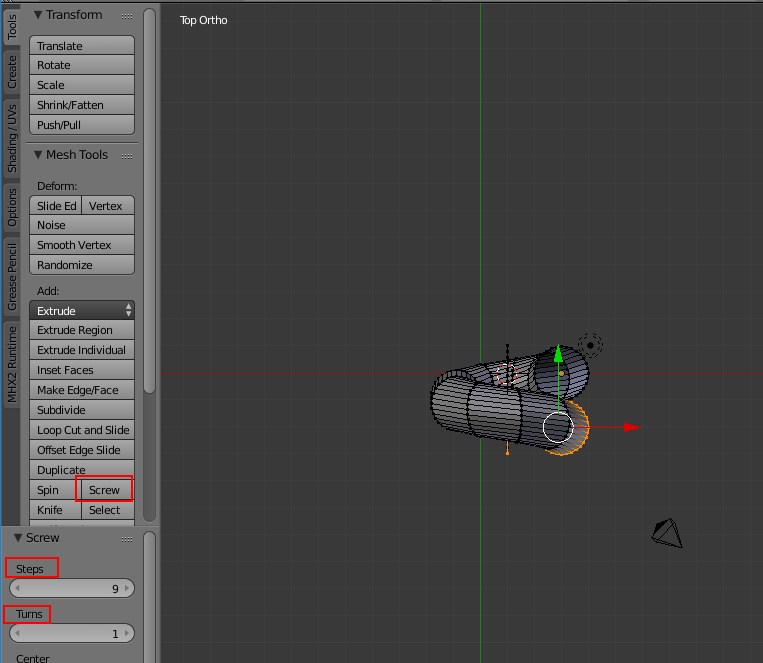
Task: Select the camera object in the viewport
Action: pos(667,533)
